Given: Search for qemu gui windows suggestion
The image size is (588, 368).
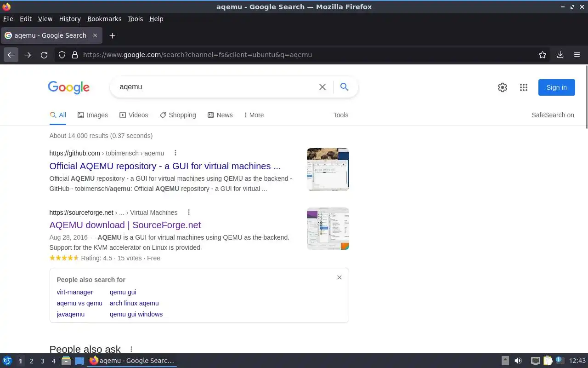Looking at the screenshot, I should 136,314.
